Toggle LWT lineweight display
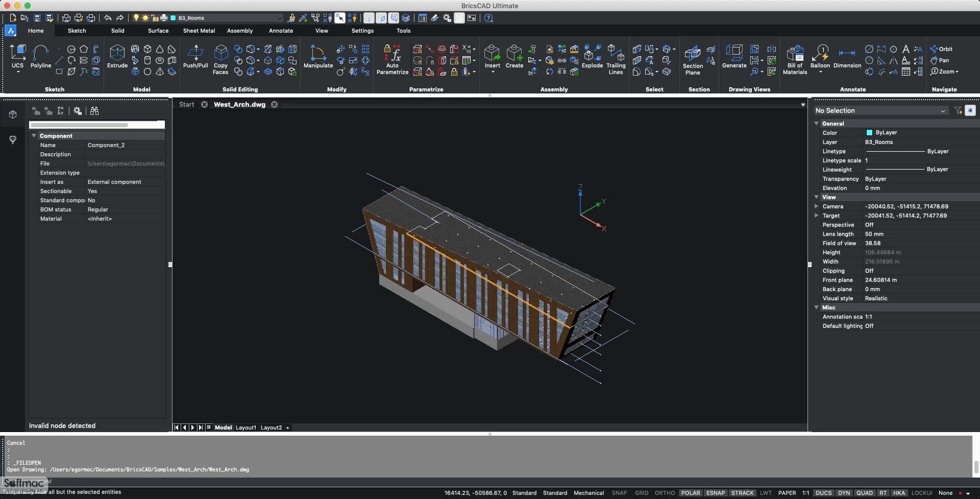980x499 pixels. click(766, 493)
